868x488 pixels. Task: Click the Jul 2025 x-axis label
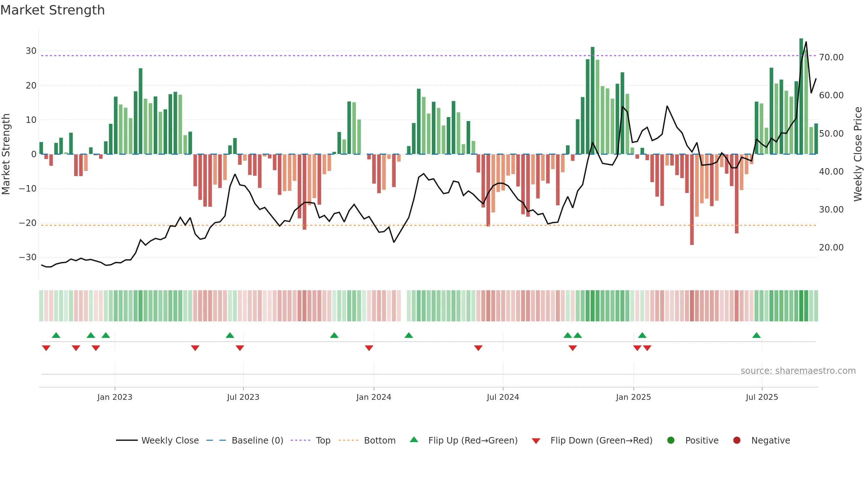762,397
